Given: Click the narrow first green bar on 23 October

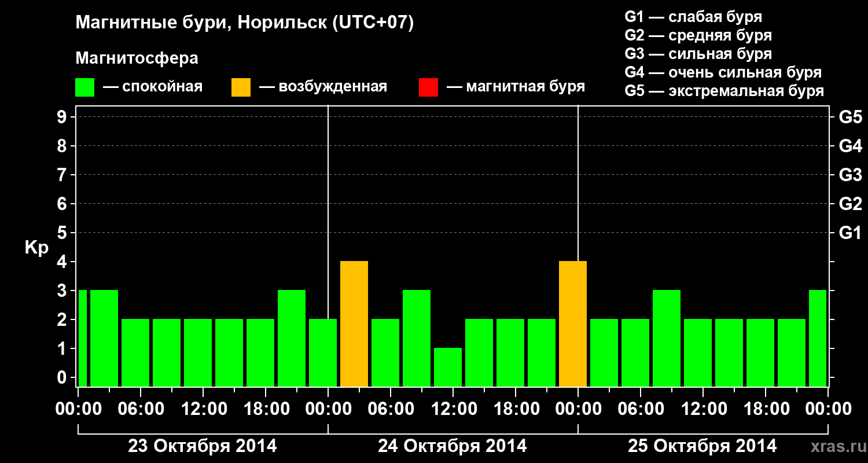Looking at the screenshot, I should [82, 338].
